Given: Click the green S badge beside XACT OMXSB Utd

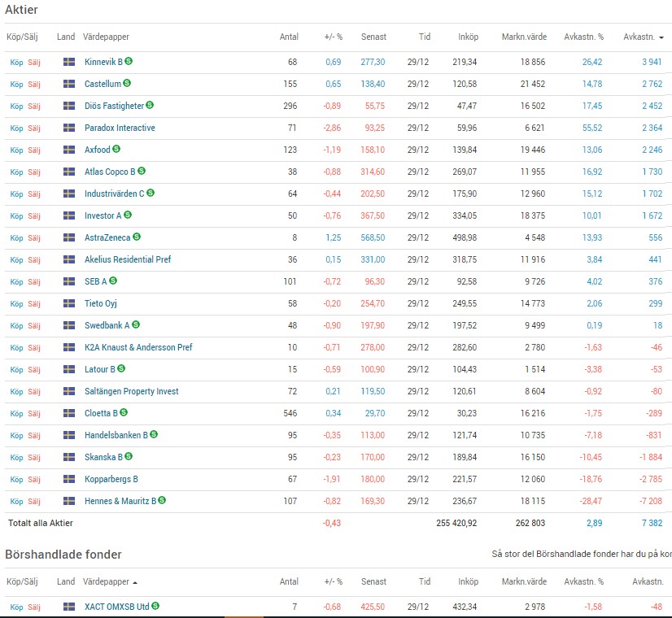Looking at the screenshot, I should point(155,606).
